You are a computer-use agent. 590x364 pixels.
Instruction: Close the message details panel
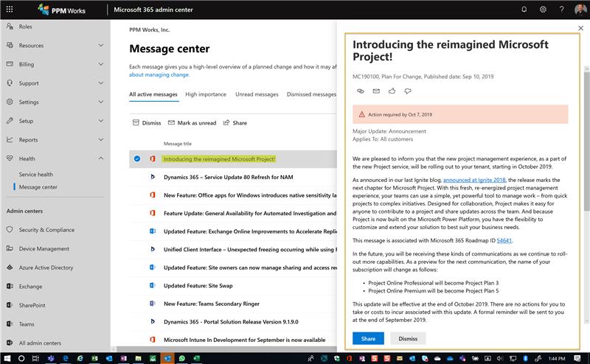click(580, 28)
